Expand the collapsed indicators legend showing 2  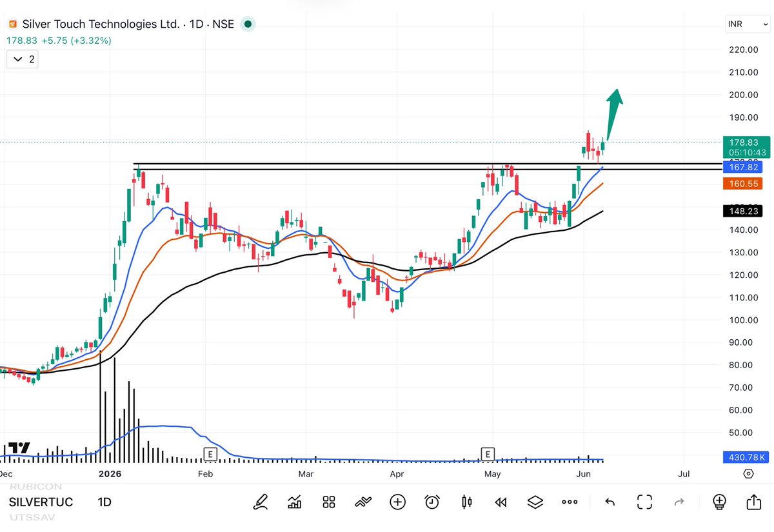click(23, 59)
